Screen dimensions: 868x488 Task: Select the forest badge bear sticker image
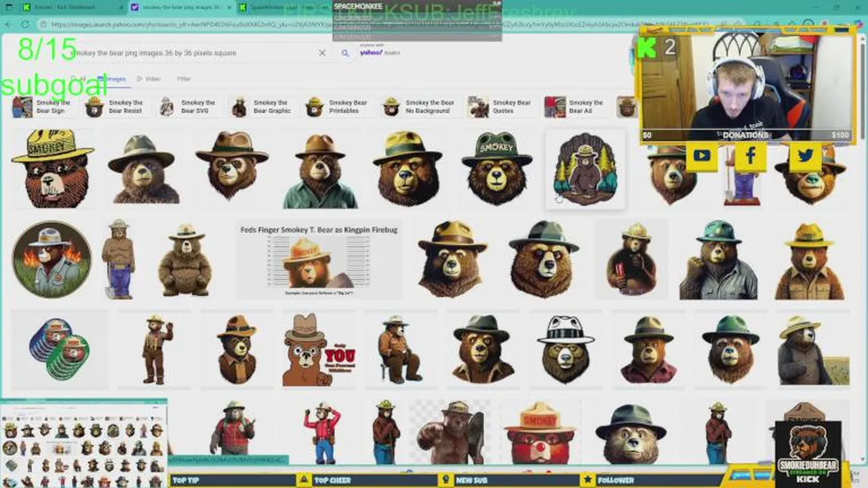click(x=585, y=169)
